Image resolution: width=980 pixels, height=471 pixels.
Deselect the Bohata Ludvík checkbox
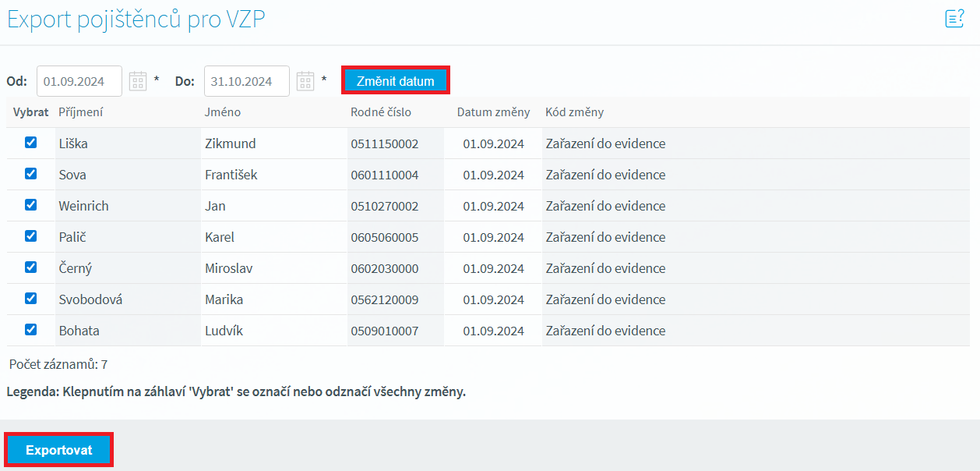31,330
